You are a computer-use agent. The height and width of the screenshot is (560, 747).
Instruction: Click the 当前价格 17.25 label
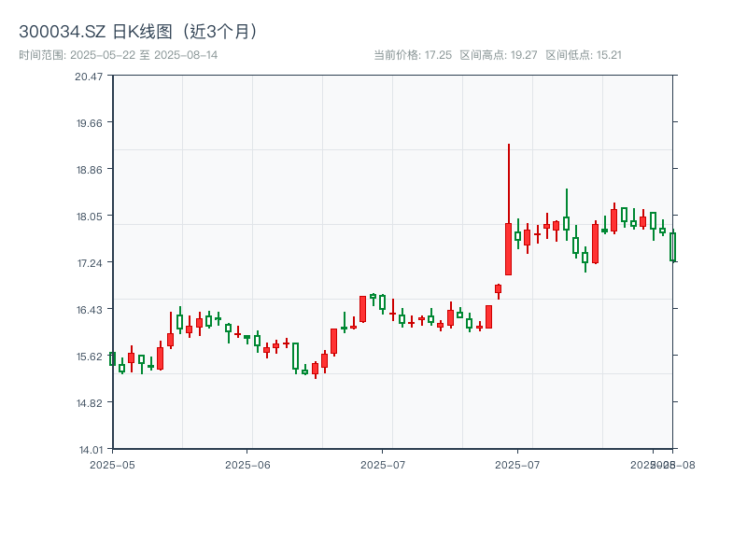point(413,55)
